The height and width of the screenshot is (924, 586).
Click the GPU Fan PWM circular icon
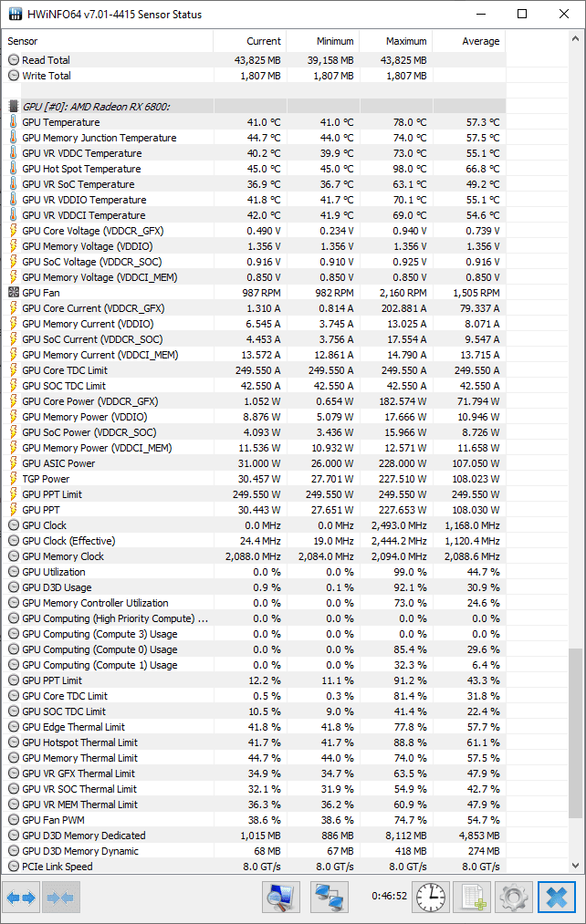pos(14,820)
